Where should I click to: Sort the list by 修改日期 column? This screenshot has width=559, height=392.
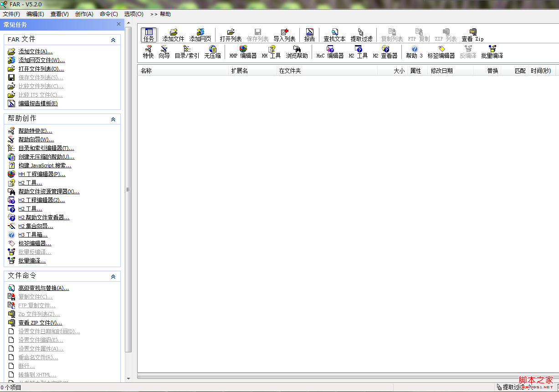[442, 71]
